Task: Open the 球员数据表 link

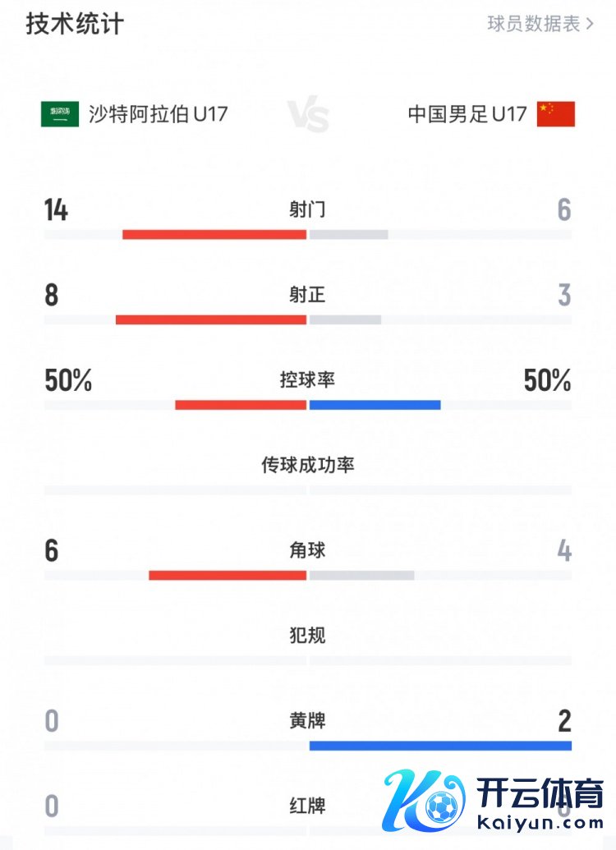Action: click(x=534, y=24)
